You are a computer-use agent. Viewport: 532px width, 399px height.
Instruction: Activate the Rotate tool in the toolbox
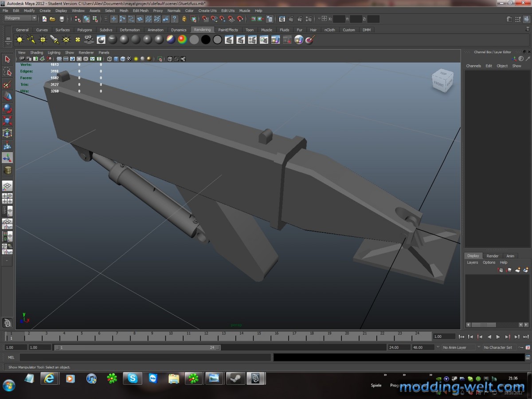8,109
